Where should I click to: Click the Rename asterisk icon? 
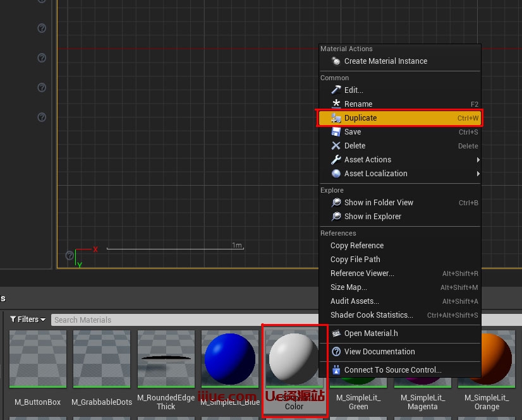click(x=336, y=104)
